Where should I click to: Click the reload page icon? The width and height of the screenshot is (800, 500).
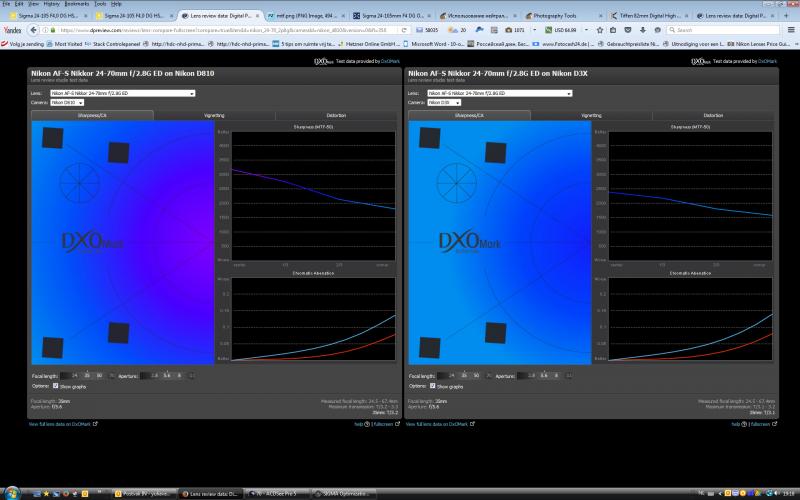404,30
